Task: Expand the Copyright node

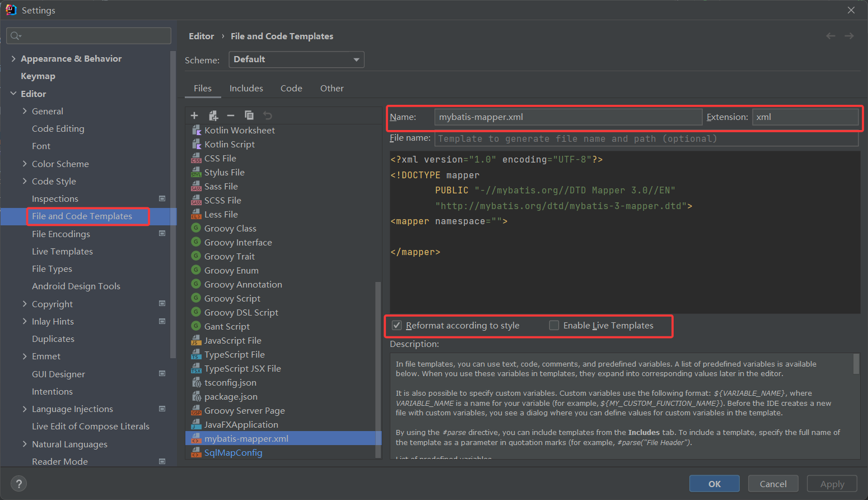Action: point(25,304)
